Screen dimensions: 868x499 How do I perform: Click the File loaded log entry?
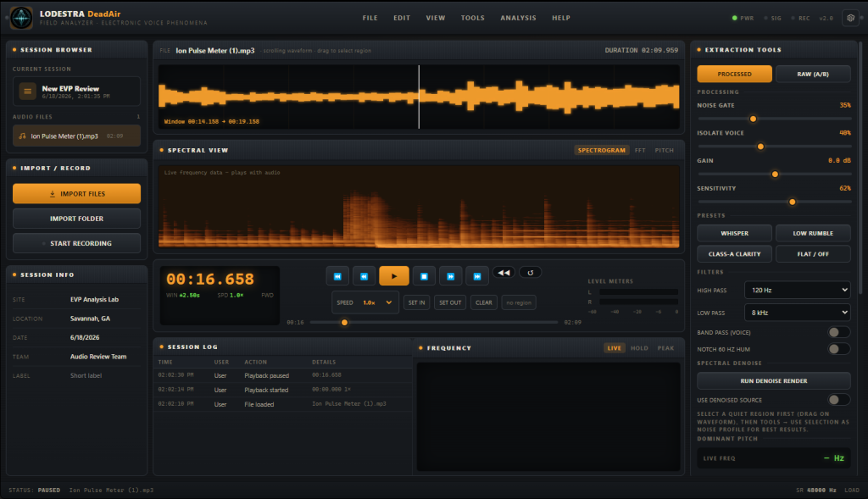point(283,404)
